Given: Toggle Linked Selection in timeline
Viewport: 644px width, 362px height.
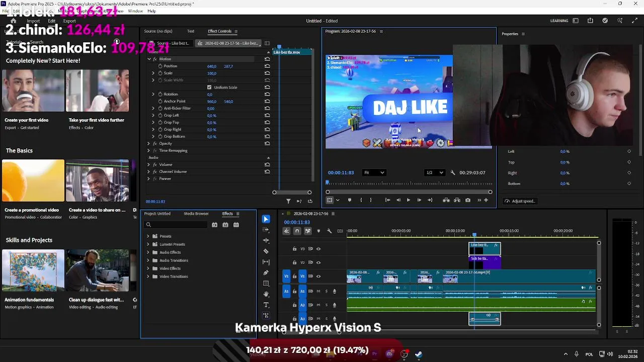Looking at the screenshot, I should click(x=307, y=231).
